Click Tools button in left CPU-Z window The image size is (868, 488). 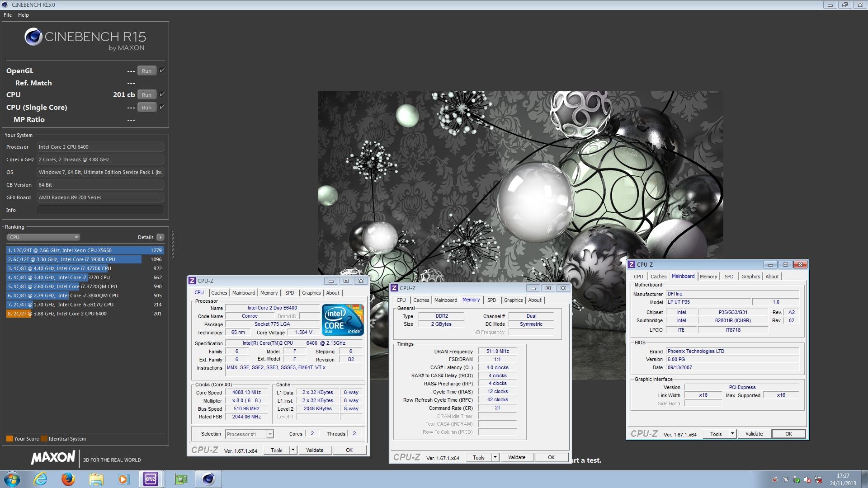(277, 450)
